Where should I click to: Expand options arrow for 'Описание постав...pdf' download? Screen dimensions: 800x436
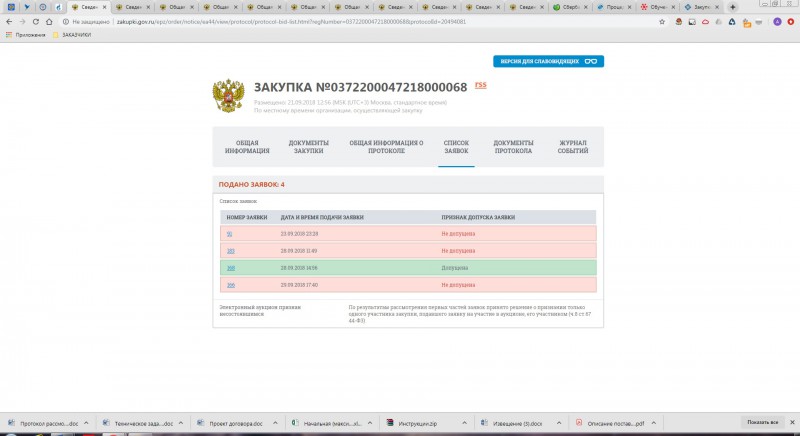pos(654,423)
